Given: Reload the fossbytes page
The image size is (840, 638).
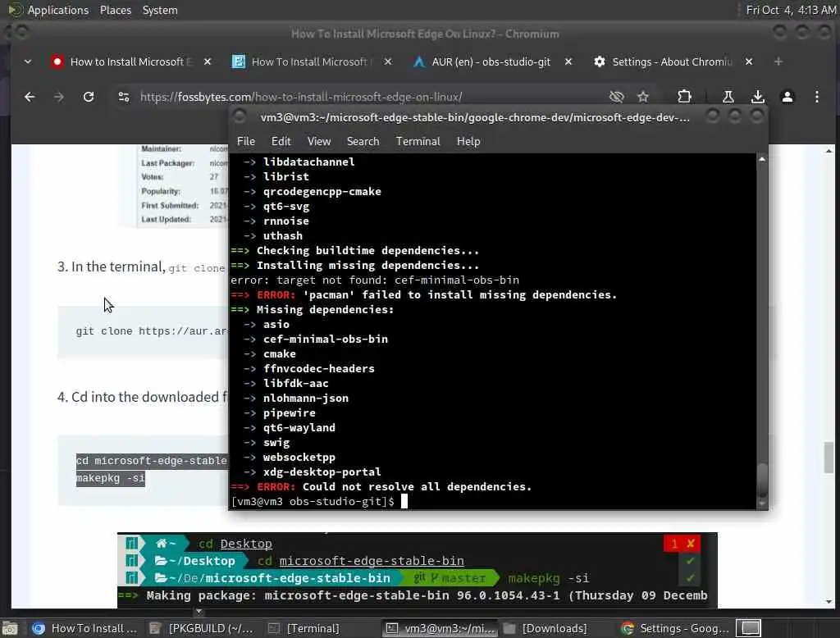Looking at the screenshot, I should tap(89, 97).
